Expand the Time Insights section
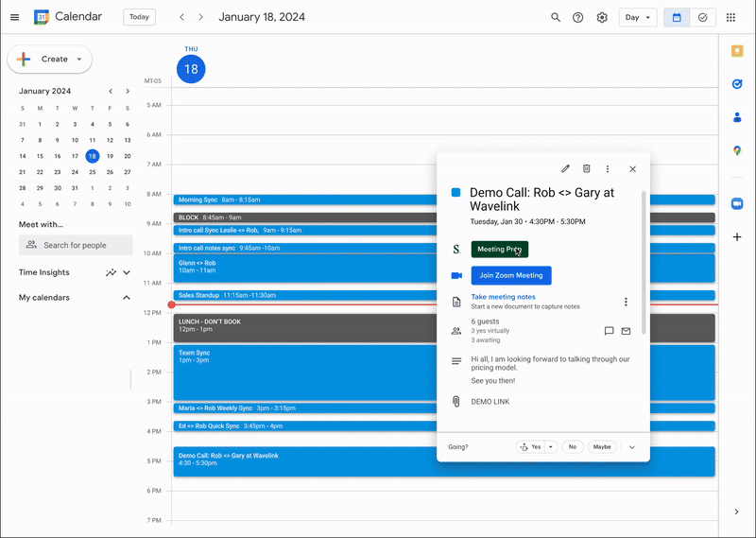This screenshot has height=538, width=756. coord(127,272)
